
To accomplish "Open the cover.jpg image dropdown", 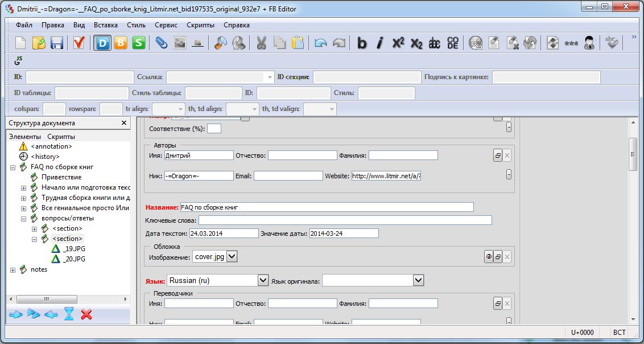I will point(232,257).
